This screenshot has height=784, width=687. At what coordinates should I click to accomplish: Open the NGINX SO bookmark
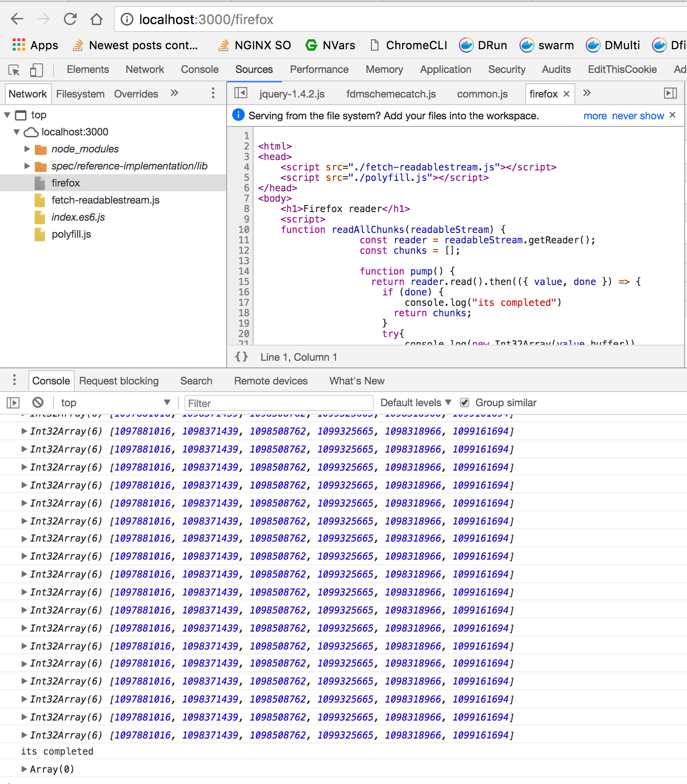pos(255,45)
